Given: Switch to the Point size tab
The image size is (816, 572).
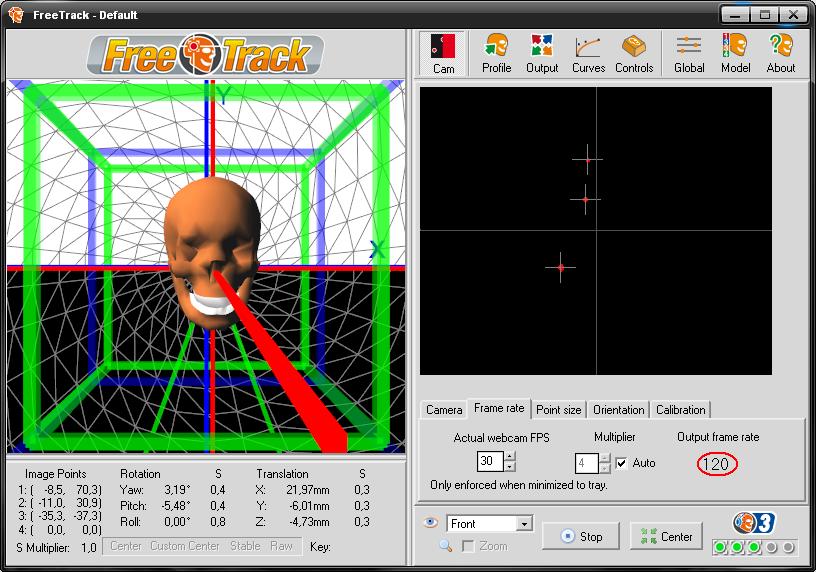Looking at the screenshot, I should [558, 410].
